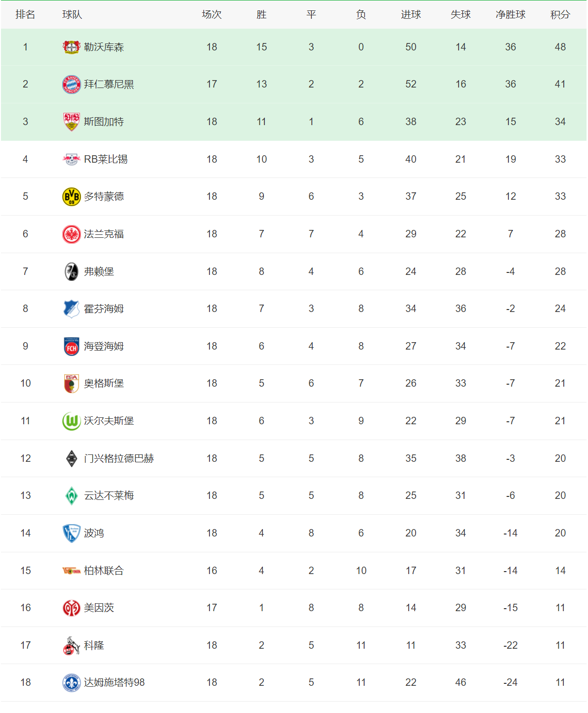This screenshot has height=713, width=588.
Task: Click the Eintracht Frankfurt eagle crest
Action: 72,234
